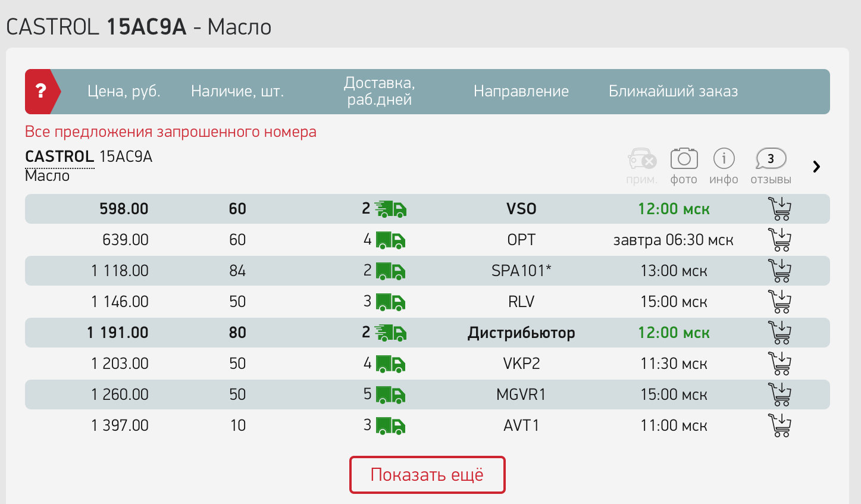Sort by the Наличие, шт. column header
The image size is (861, 504).
pyautogui.click(x=237, y=91)
